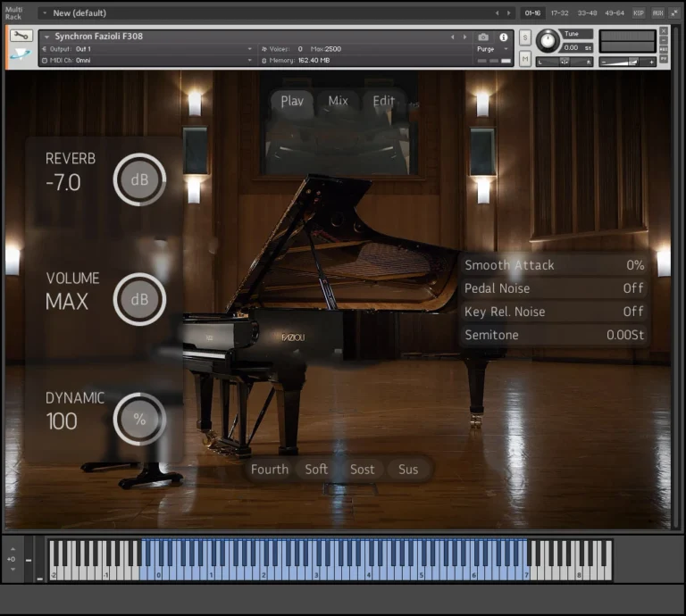Show instrument info via the i icon
686x616 pixels.
pos(504,37)
